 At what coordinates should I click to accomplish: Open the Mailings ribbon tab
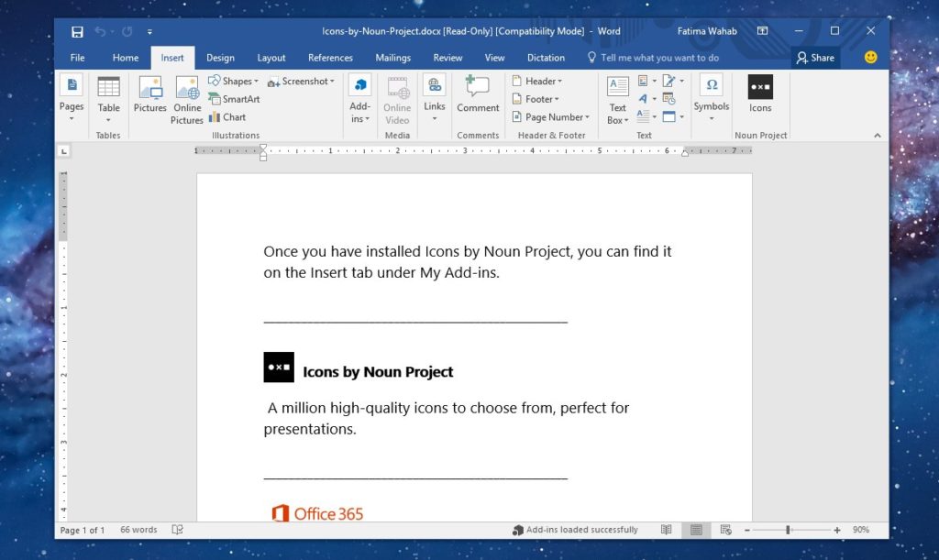point(392,57)
